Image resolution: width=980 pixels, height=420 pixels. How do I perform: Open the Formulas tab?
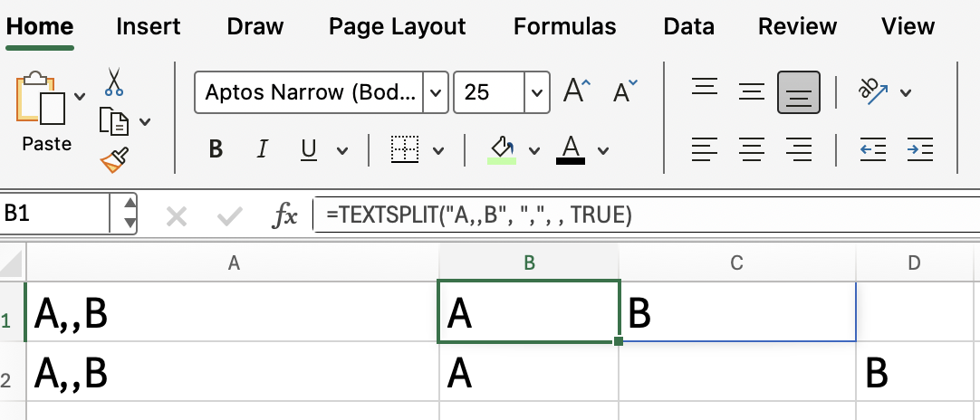(x=565, y=26)
